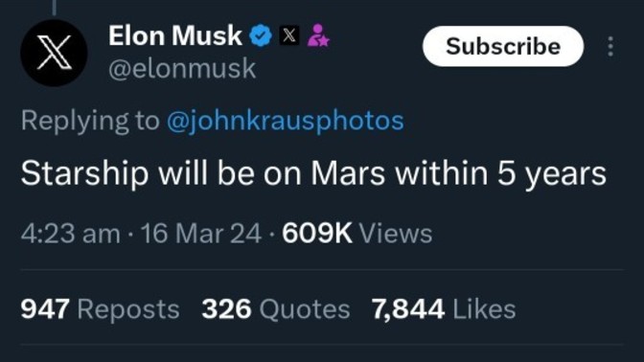
Task: Click the blue verified checkmark badge
Action: [261, 35]
